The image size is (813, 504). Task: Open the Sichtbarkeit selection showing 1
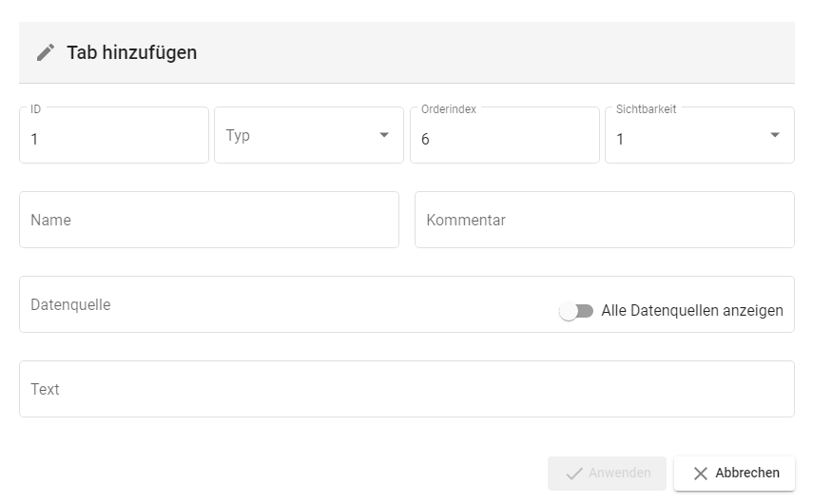tap(685, 139)
